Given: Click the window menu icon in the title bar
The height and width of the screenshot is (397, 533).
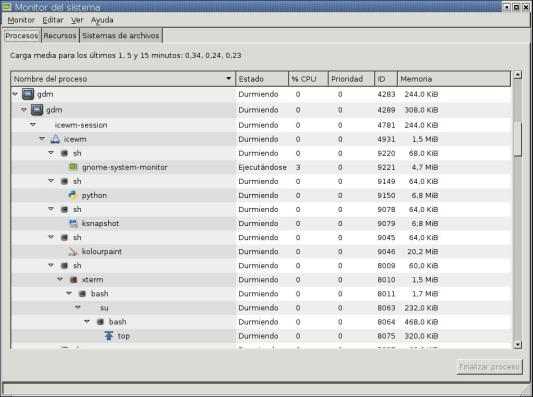Looking at the screenshot, I should click(x=7, y=6).
